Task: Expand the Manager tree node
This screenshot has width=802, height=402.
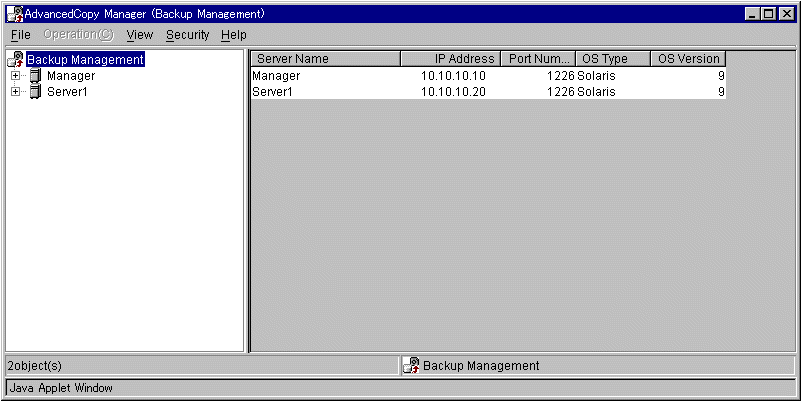Action: pos(16,76)
